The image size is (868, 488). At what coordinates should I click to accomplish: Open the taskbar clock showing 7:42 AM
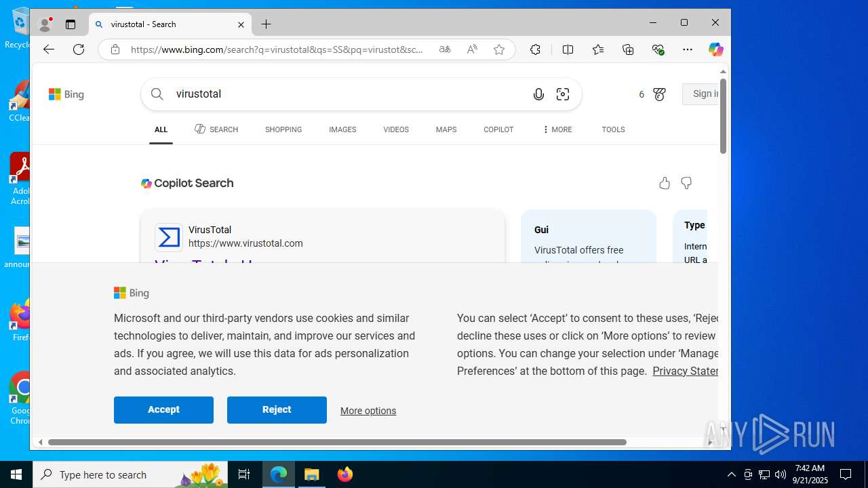tap(810, 474)
